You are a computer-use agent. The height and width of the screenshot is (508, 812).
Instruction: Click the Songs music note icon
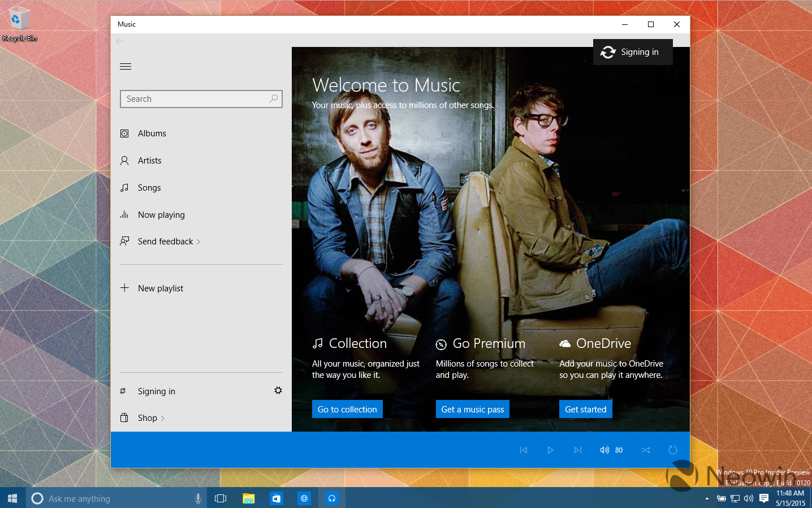(124, 188)
